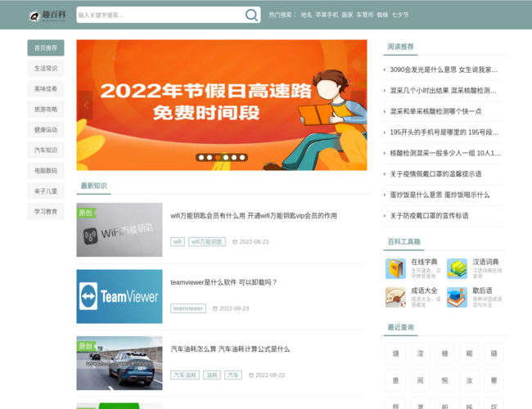Go to the 美味佳肴 category
This screenshot has width=532, height=409.
[46, 88]
